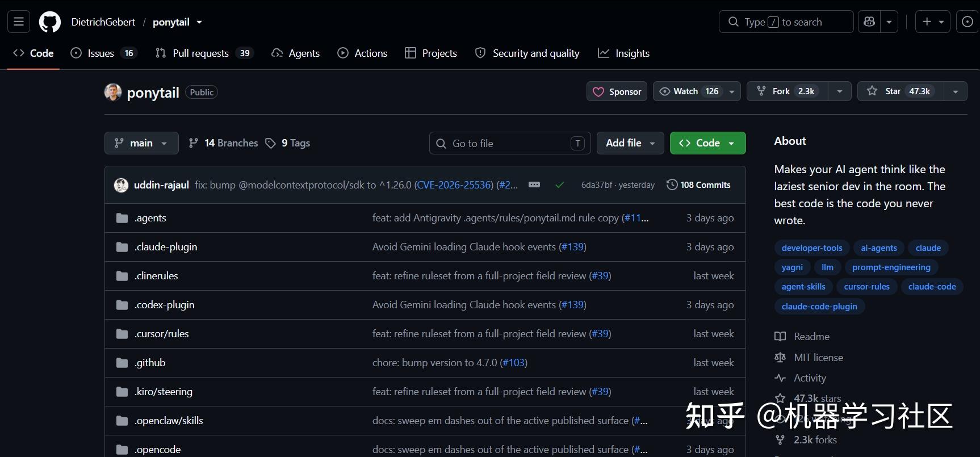Open the Readme sidebar link
980x457 pixels.
coord(802,337)
